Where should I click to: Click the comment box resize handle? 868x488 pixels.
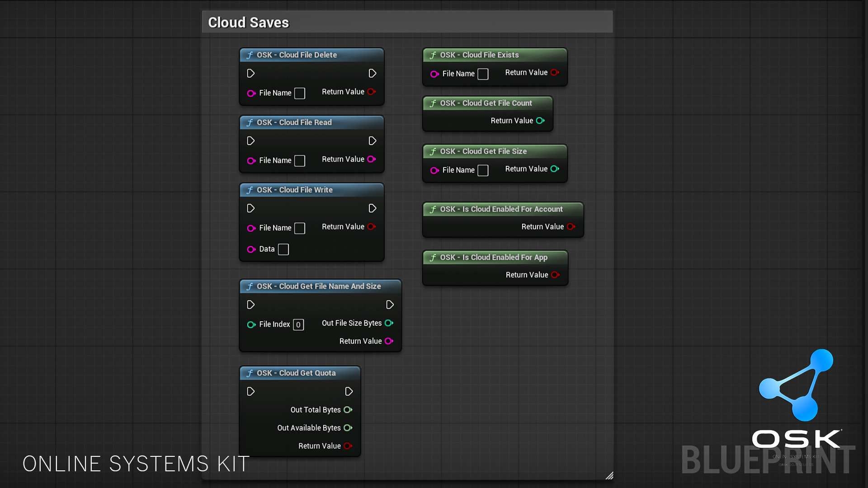[x=610, y=476]
